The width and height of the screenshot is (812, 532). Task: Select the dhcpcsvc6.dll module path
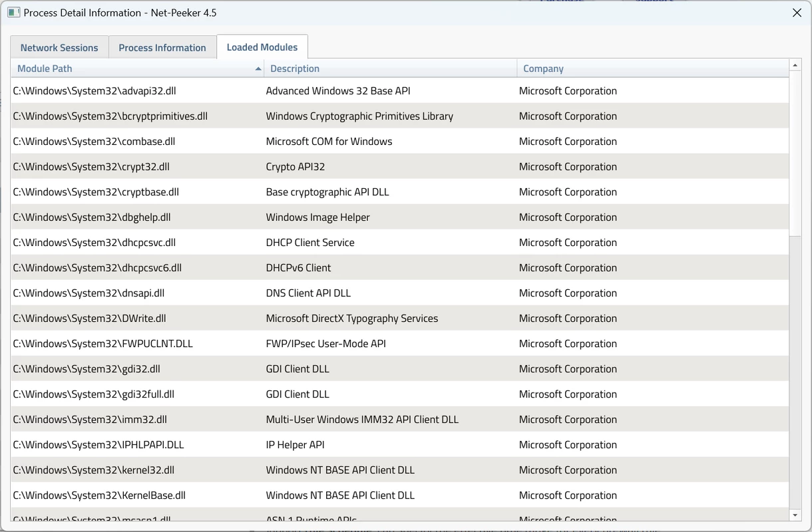(x=97, y=268)
